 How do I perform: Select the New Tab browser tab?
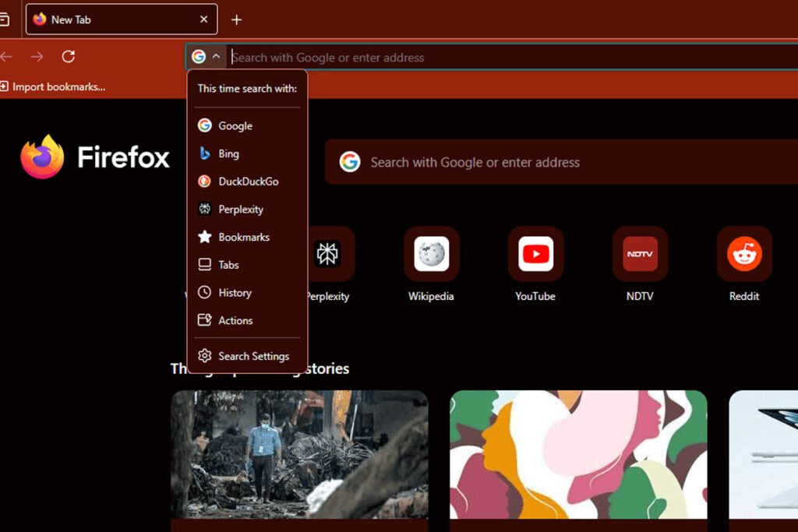pyautogui.click(x=122, y=19)
